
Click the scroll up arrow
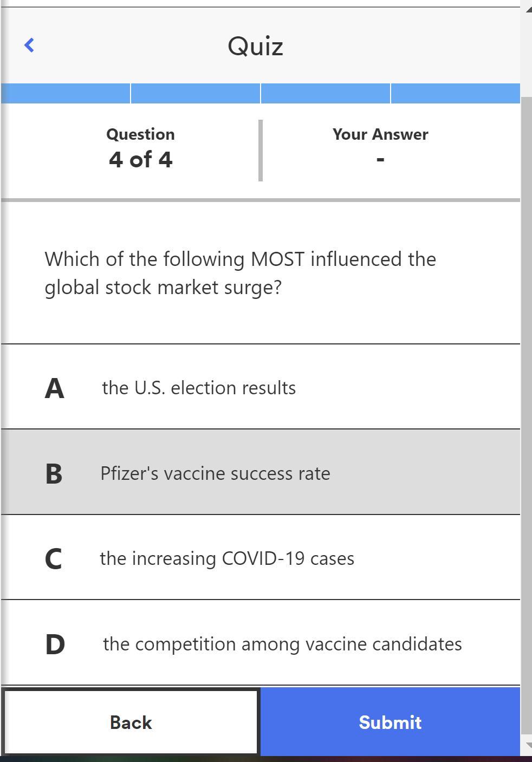pyautogui.click(x=528, y=10)
